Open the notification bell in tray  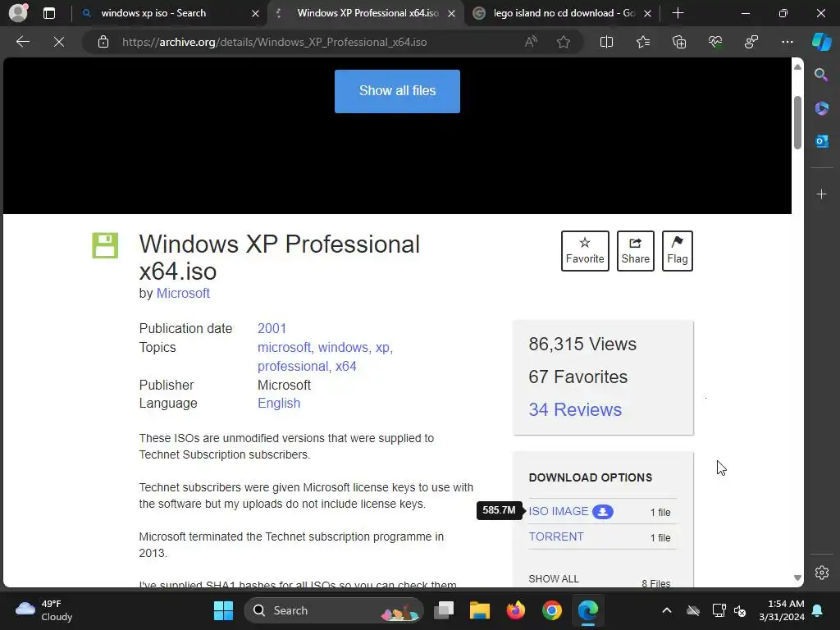pos(818,610)
